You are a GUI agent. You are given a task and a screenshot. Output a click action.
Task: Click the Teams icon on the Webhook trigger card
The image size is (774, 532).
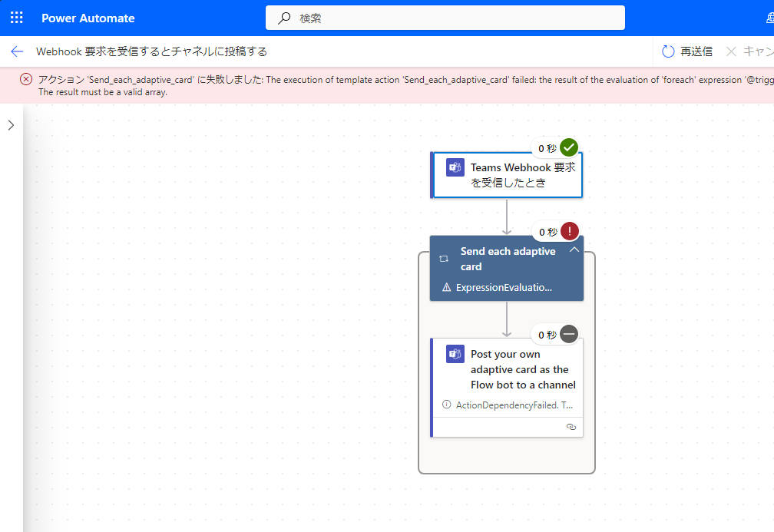point(455,167)
